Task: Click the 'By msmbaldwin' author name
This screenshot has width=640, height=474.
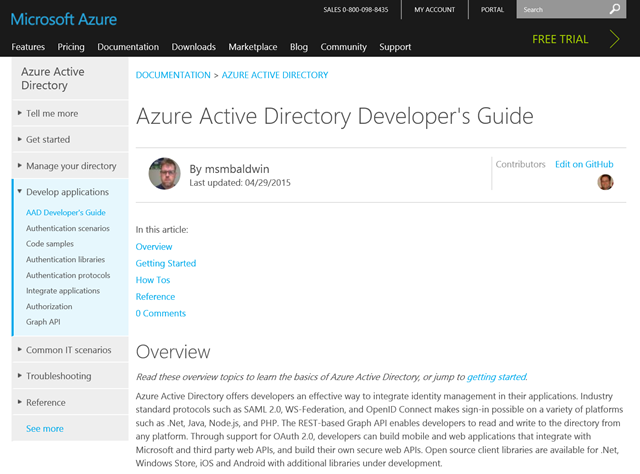Action: (x=229, y=169)
